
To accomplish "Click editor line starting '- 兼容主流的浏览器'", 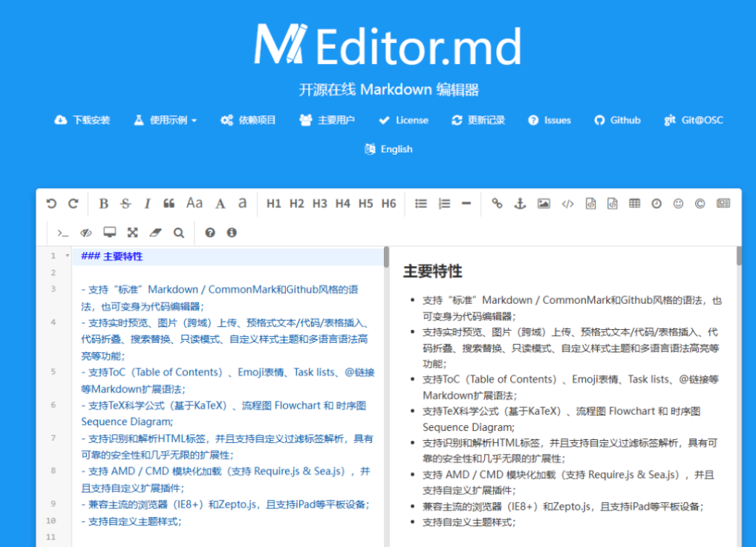I will pos(225,505).
